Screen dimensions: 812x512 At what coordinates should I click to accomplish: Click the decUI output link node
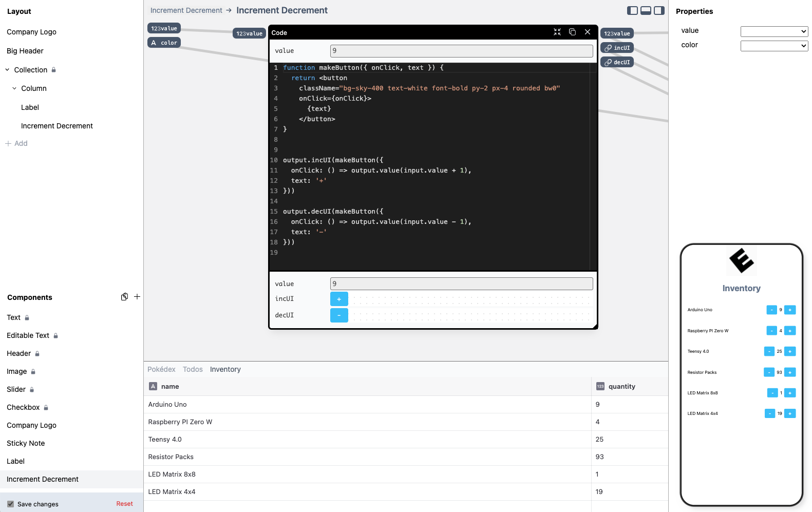coord(617,62)
